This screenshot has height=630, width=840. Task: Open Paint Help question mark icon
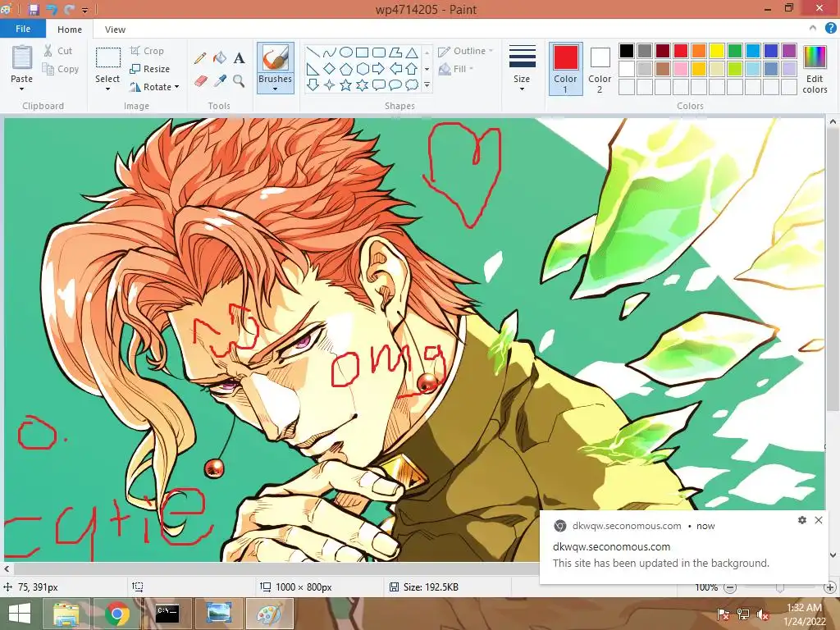(x=830, y=29)
